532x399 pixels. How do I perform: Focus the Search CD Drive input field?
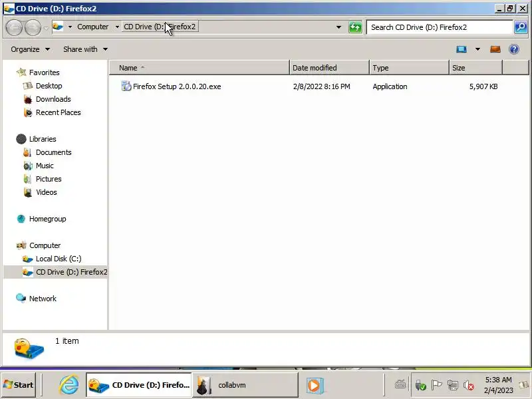tap(440, 27)
